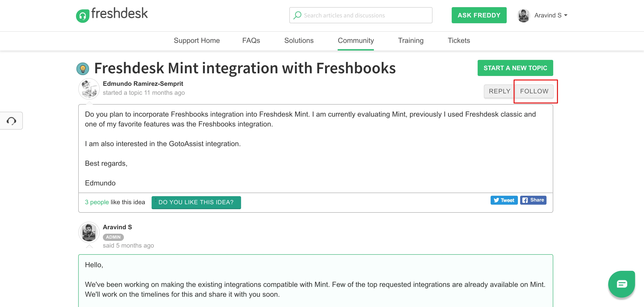Open the chat bubble widget

pyautogui.click(x=621, y=284)
